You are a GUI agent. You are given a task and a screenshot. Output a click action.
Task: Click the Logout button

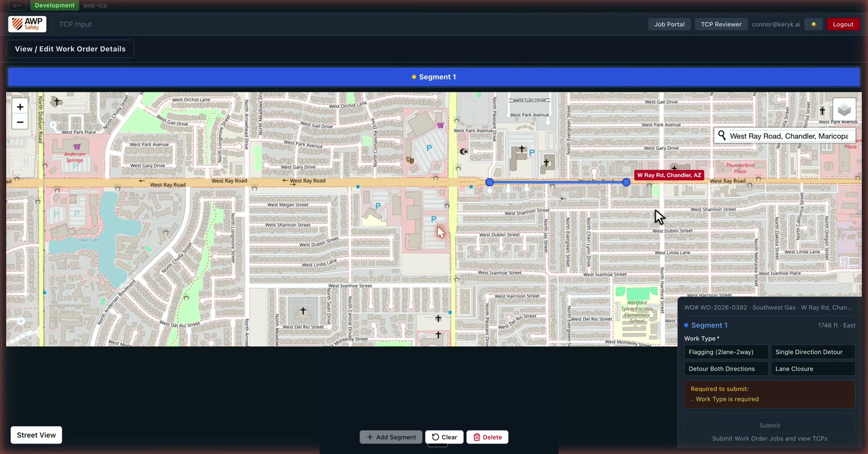pos(843,24)
